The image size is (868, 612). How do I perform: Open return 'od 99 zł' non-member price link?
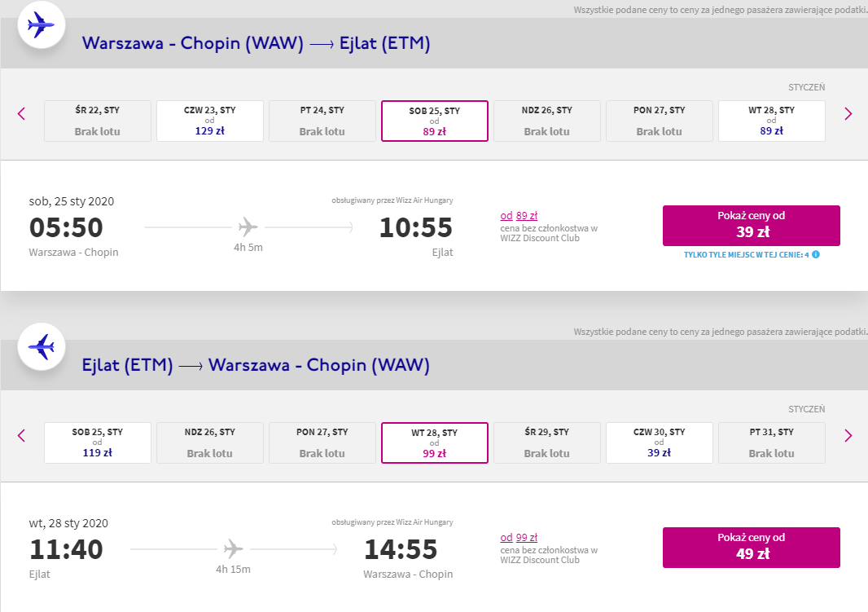pyautogui.click(x=519, y=538)
